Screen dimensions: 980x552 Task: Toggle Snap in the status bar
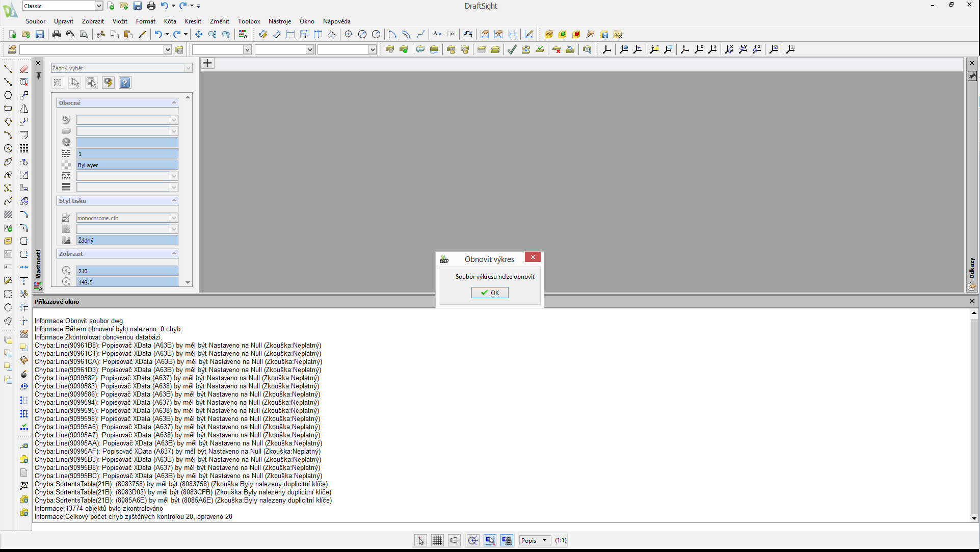420,540
